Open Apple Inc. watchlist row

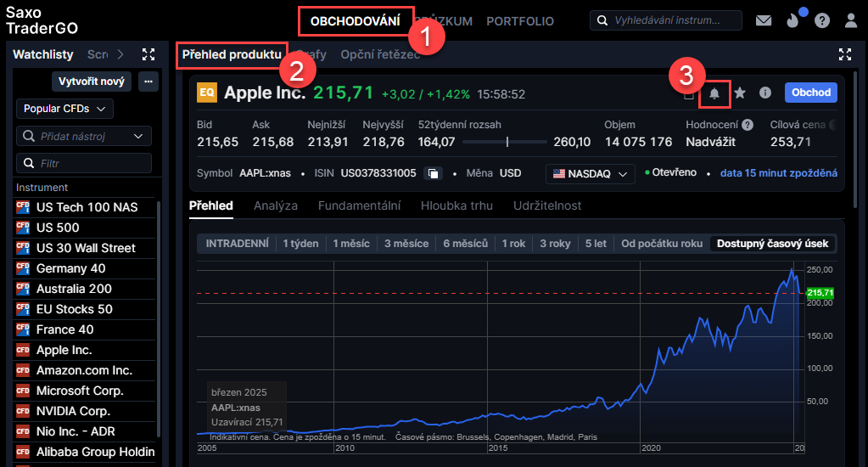point(84,350)
